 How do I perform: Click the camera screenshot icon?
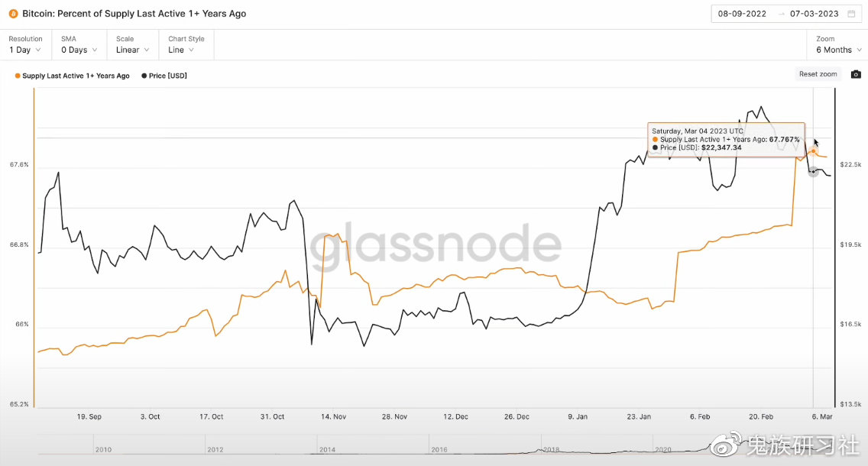pos(856,74)
